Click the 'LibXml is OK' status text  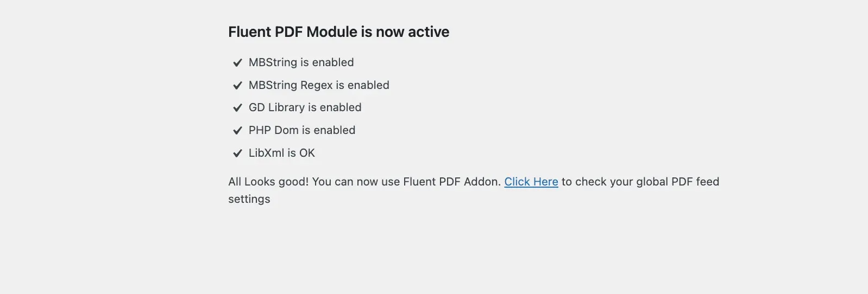(281, 153)
